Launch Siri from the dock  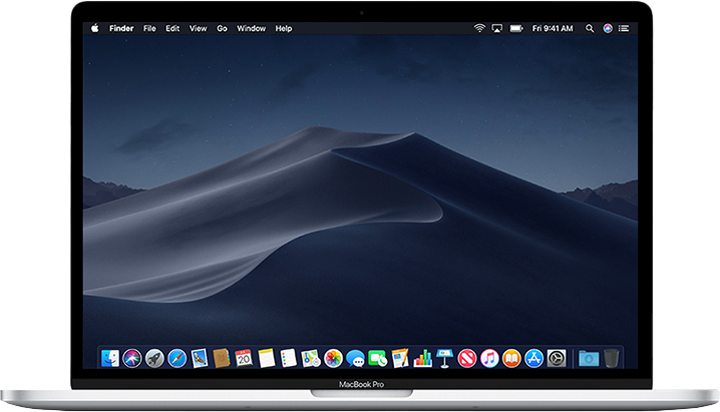132,357
